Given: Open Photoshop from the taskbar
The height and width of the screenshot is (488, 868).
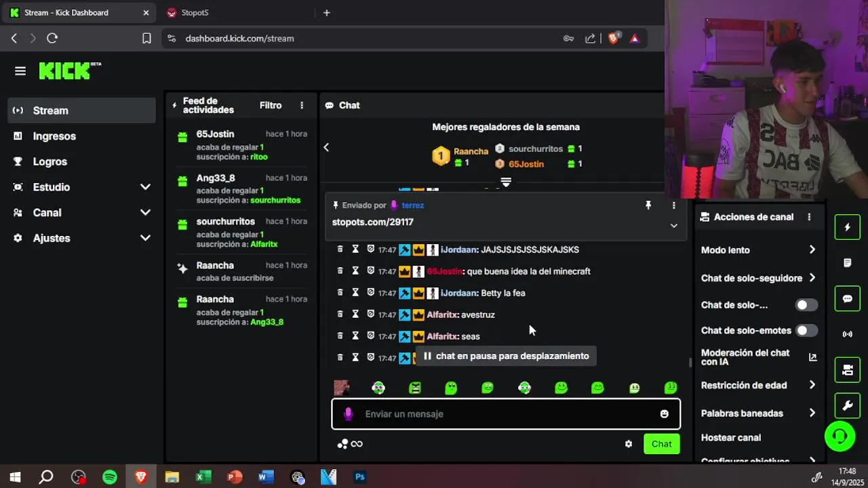Looking at the screenshot, I should point(360,477).
